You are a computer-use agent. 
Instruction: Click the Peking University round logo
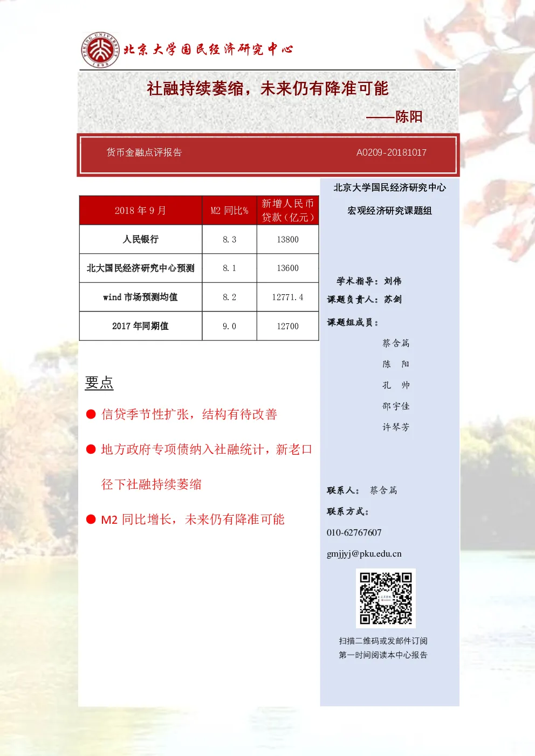click(100, 50)
